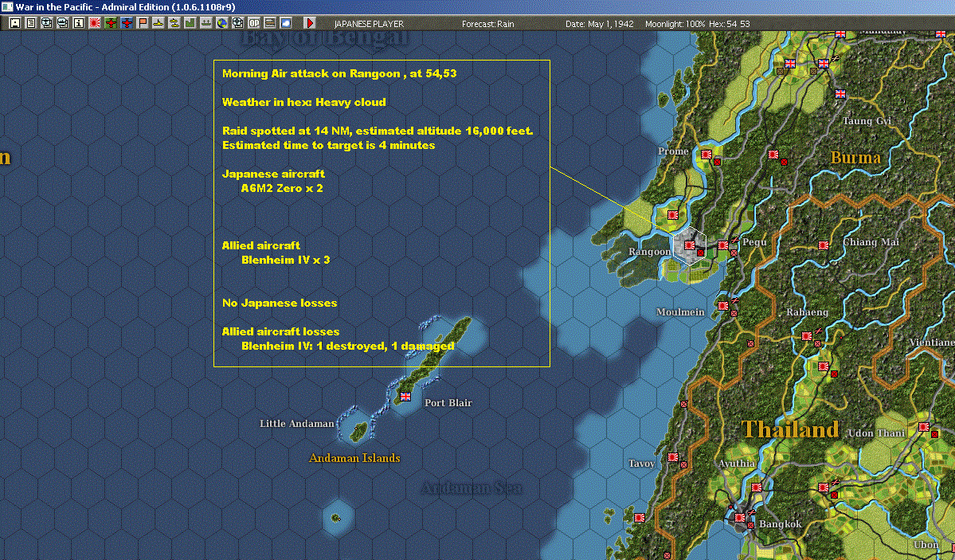This screenshot has height=560, width=955.
Task: Click the 'A6M2 Zero x 2' entry
Action: 282,188
